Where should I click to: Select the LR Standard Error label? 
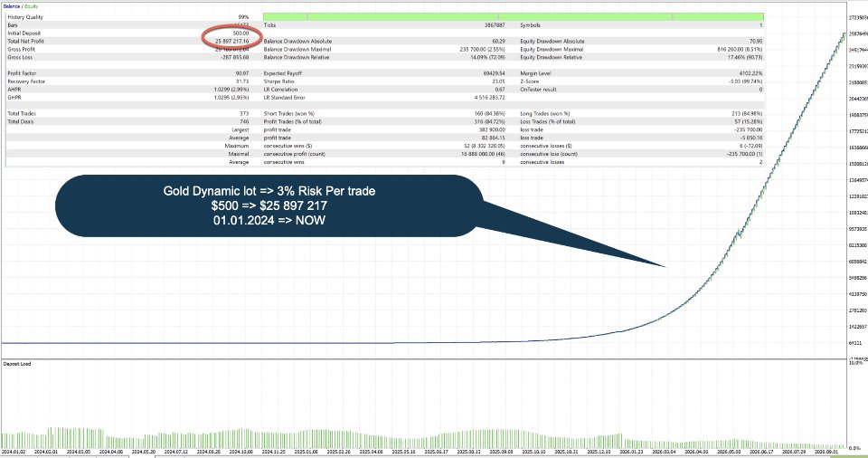click(284, 98)
